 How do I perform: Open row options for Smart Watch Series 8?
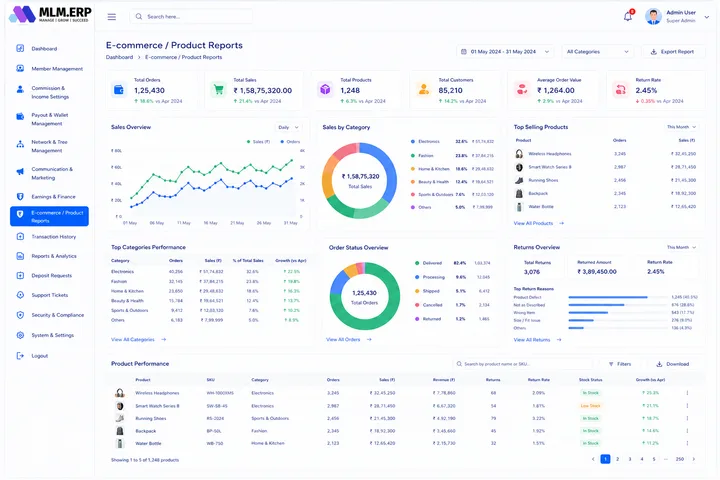(x=687, y=406)
